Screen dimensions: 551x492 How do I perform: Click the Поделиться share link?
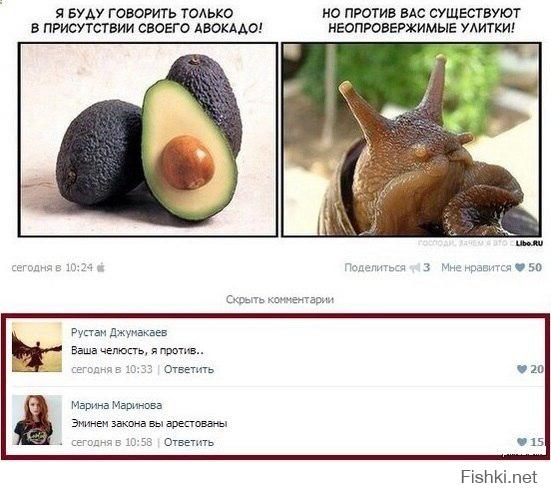pos(375,268)
